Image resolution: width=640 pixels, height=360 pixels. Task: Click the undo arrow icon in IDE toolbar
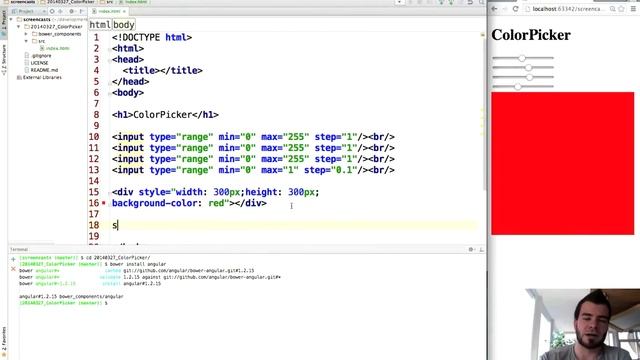click(x=470, y=2)
